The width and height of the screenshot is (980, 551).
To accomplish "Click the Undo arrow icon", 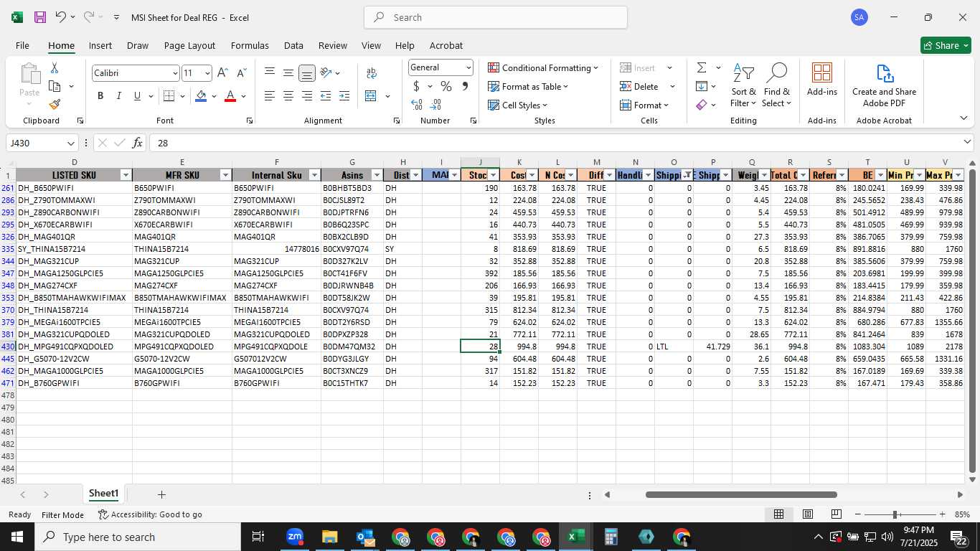I will click(61, 17).
